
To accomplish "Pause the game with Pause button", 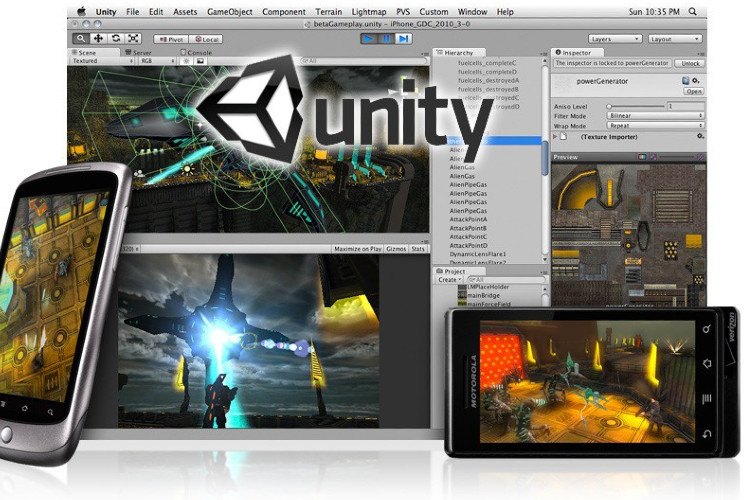I will tap(386, 38).
